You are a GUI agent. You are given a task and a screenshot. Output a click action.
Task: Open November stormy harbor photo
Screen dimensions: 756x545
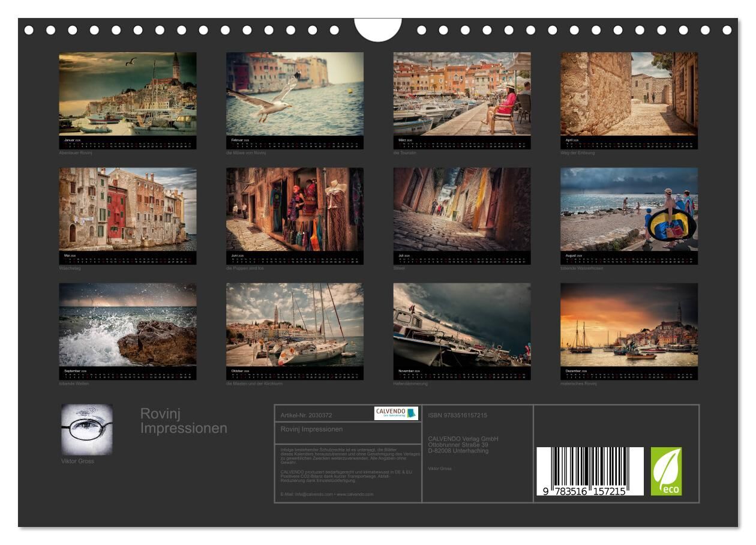click(462, 325)
